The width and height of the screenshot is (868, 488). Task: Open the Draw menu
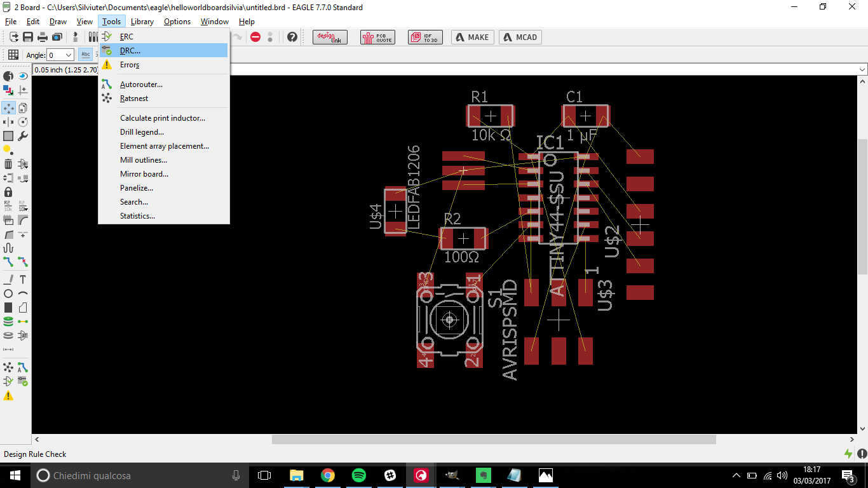click(x=58, y=22)
